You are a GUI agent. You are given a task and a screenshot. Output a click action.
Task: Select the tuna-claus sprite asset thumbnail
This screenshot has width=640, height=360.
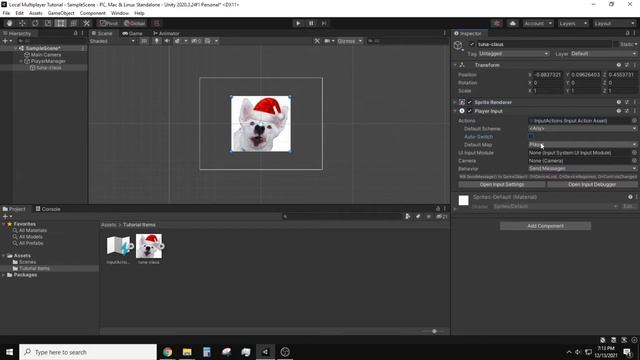pos(149,246)
